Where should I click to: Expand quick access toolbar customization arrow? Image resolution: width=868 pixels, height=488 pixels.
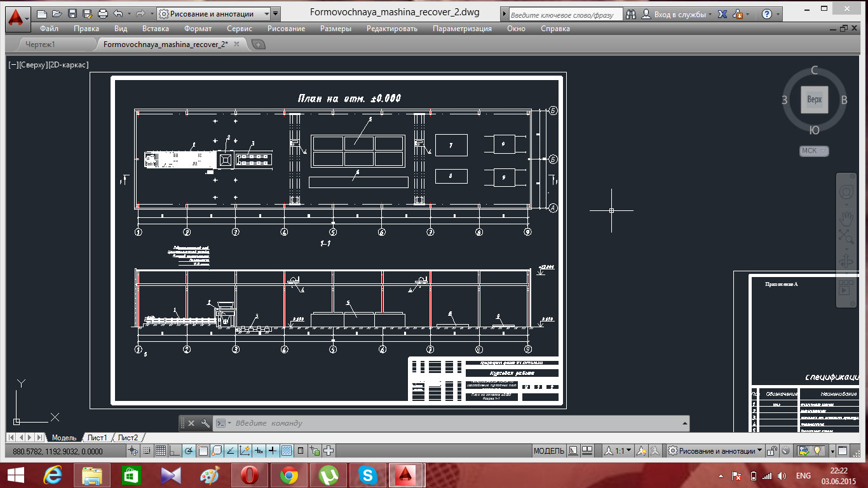pyautogui.click(x=275, y=13)
